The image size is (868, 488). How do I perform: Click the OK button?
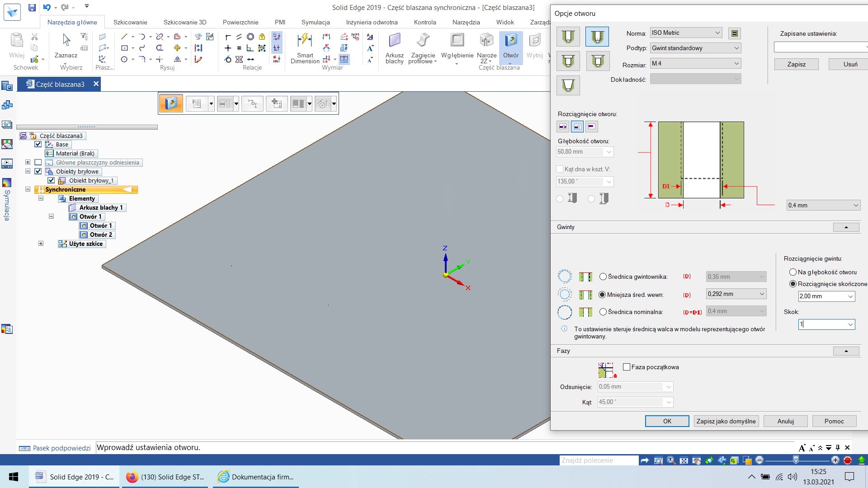(667, 421)
